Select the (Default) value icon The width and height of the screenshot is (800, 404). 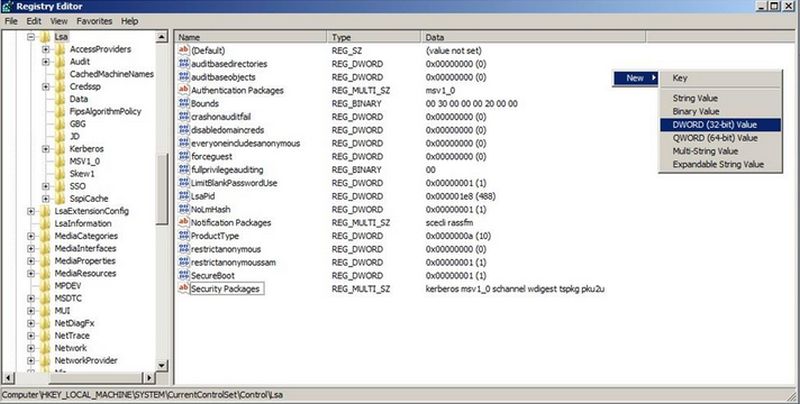tap(184, 50)
